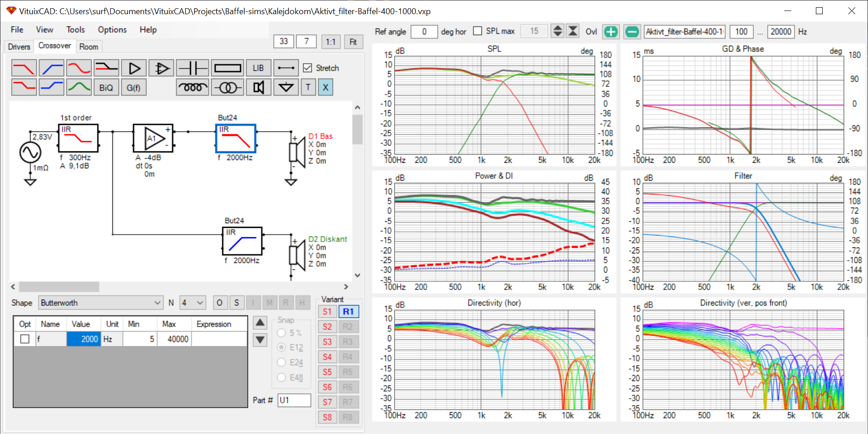The image size is (868, 434).
Task: Select variant S8
Action: tap(327, 417)
